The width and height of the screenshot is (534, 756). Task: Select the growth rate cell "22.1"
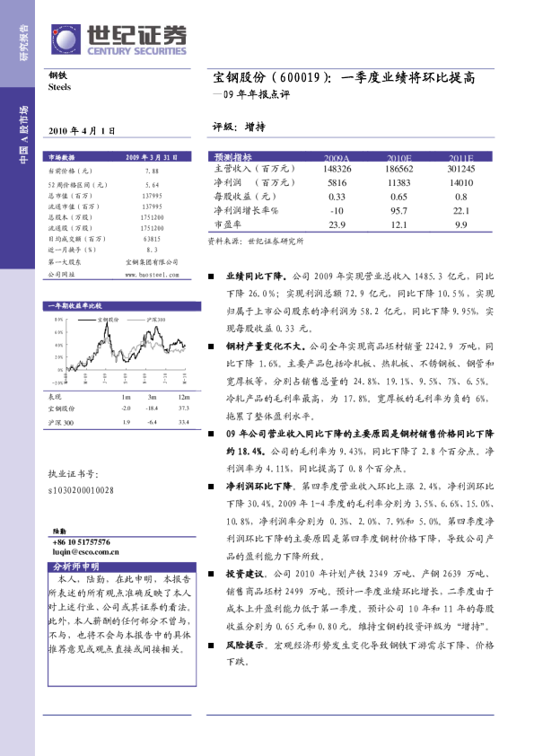point(461,211)
